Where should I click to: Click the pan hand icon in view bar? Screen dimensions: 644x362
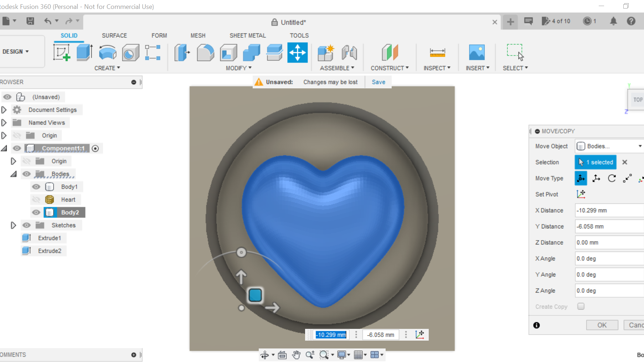pyautogui.click(x=296, y=355)
